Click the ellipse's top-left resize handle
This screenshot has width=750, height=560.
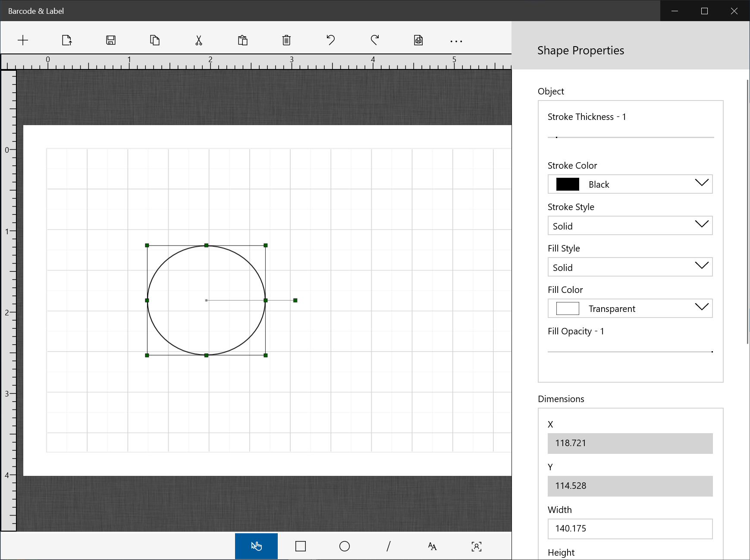[x=147, y=245]
